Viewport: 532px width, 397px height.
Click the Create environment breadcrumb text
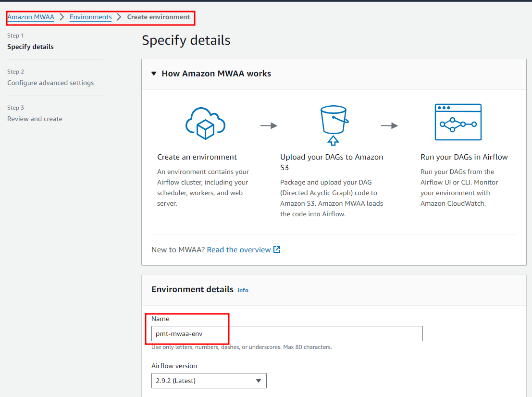[159, 17]
